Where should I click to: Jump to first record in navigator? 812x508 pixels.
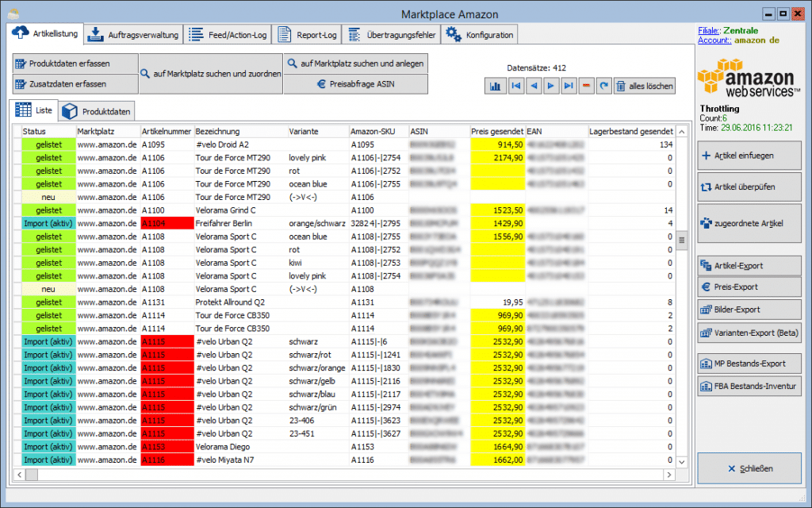[x=515, y=86]
